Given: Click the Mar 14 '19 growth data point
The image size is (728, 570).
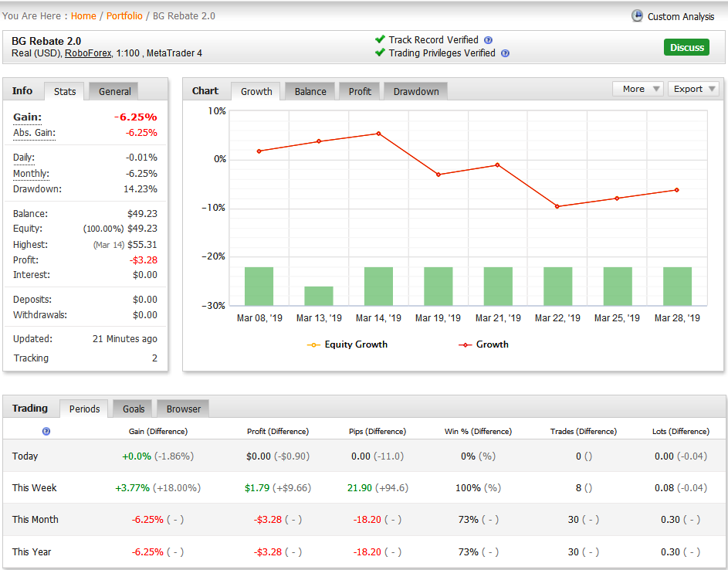Looking at the screenshot, I should tap(379, 134).
